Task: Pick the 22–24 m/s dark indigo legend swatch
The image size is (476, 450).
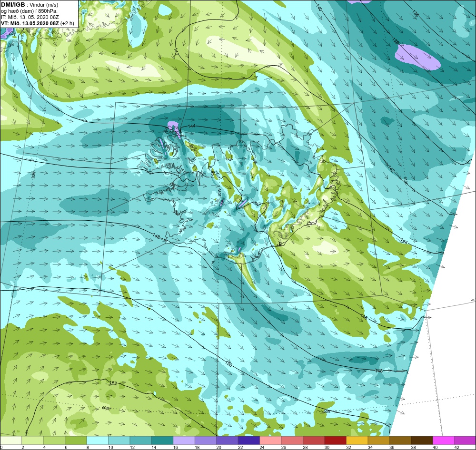Action: pyautogui.click(x=249, y=440)
